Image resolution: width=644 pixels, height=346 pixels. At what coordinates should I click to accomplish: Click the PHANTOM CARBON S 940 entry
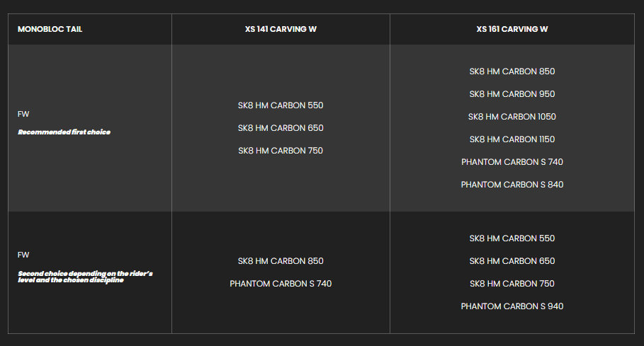click(x=512, y=306)
